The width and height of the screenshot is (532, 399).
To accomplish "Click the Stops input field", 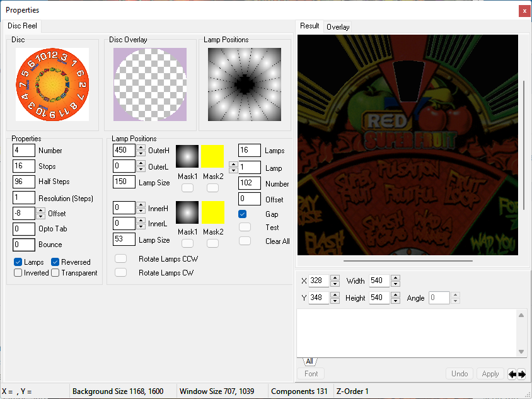I will 23,166.
